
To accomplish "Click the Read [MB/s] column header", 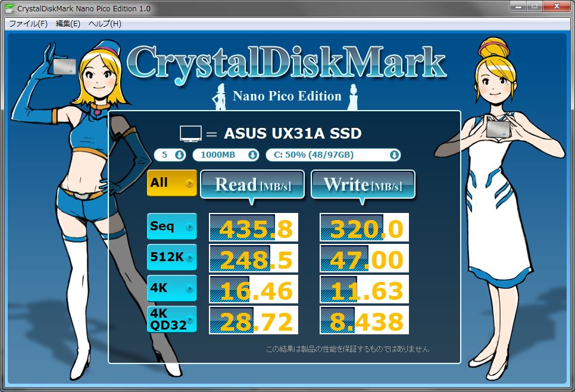I will pyautogui.click(x=252, y=184).
